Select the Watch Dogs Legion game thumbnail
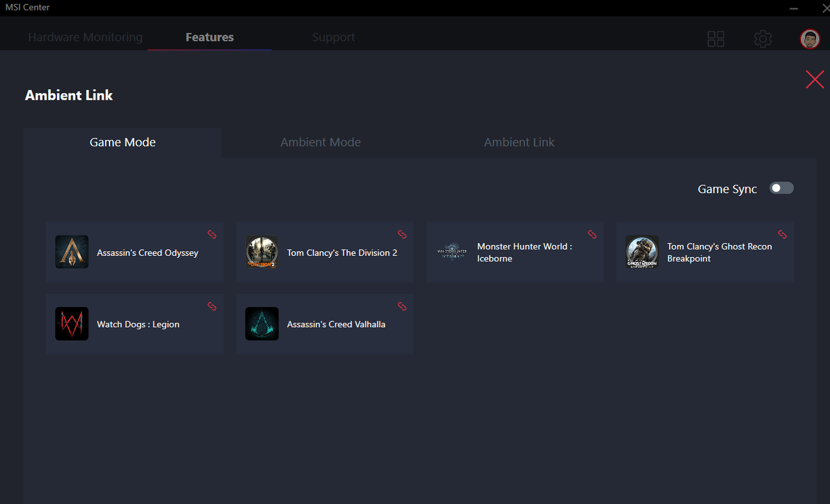The width and height of the screenshot is (830, 504). click(x=72, y=324)
